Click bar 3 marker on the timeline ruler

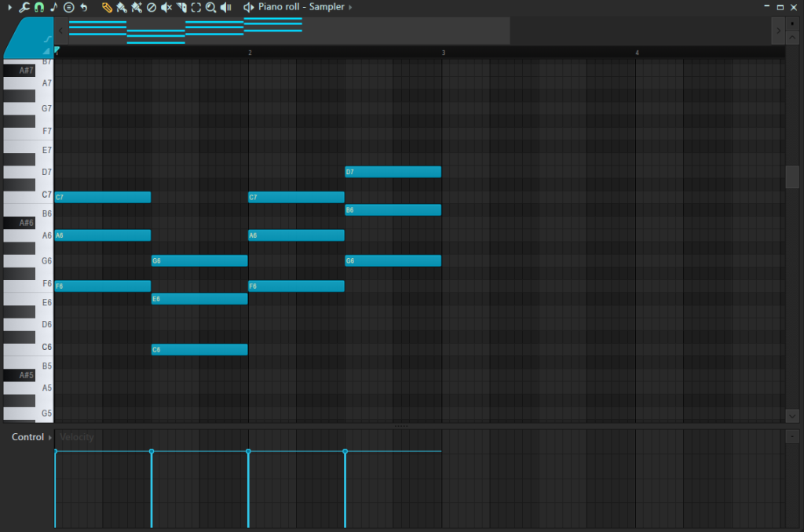[x=444, y=53]
